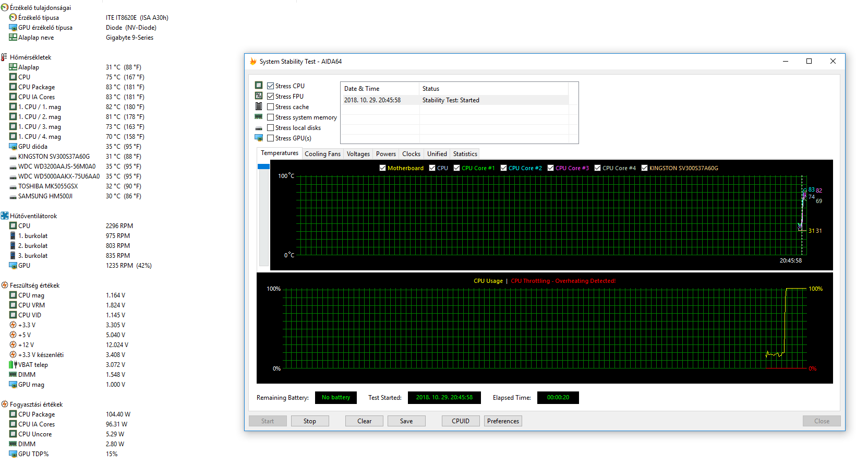The image size is (868, 464).
Task: Select the CPU Uncore power row
Action: coord(67,434)
